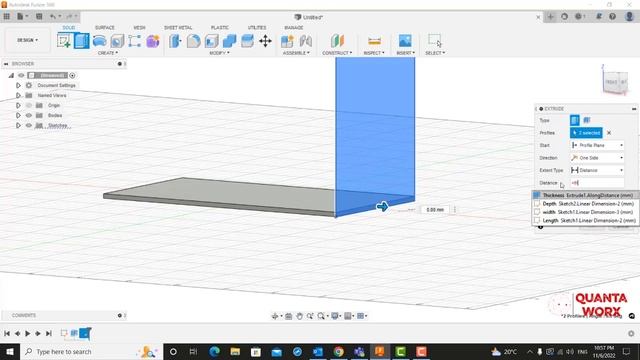Select the Combine tool
640x360 pixels.
[x=229, y=41]
